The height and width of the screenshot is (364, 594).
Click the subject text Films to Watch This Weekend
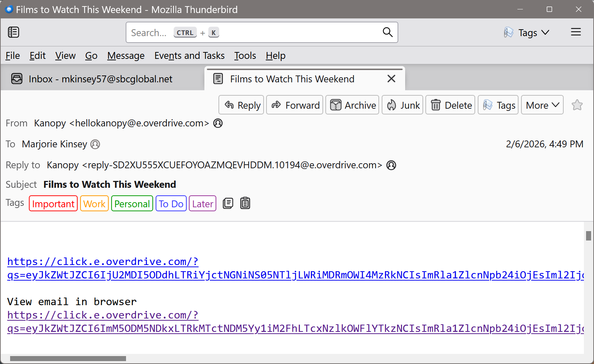click(x=110, y=185)
